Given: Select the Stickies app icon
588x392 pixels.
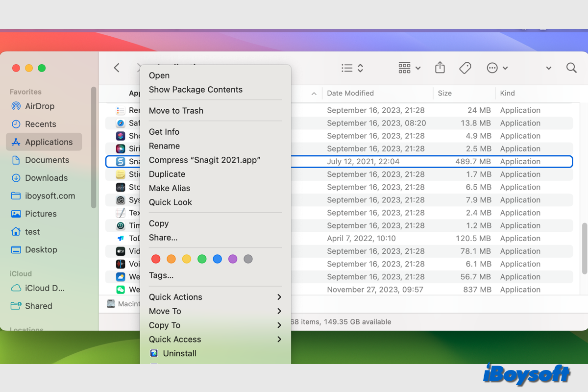Looking at the screenshot, I should coord(121,174).
